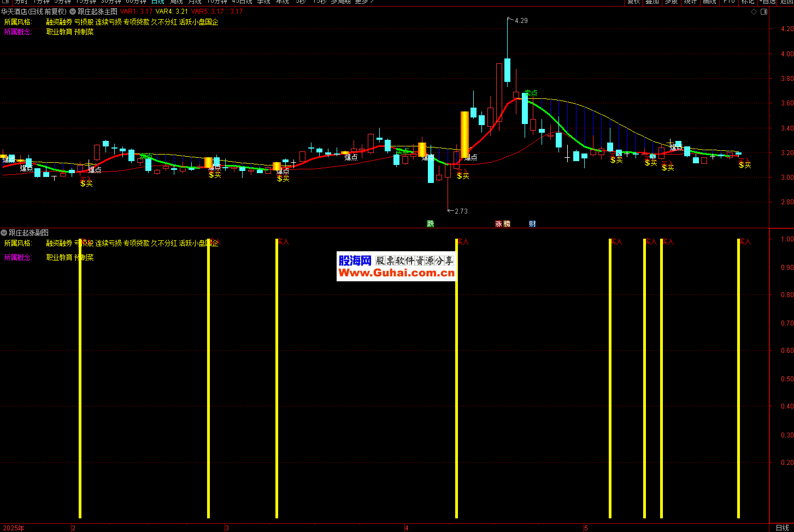Image resolution: width=794 pixels, height=532 pixels.
Task: Open the red 涨 info marker
Action: pos(498,223)
